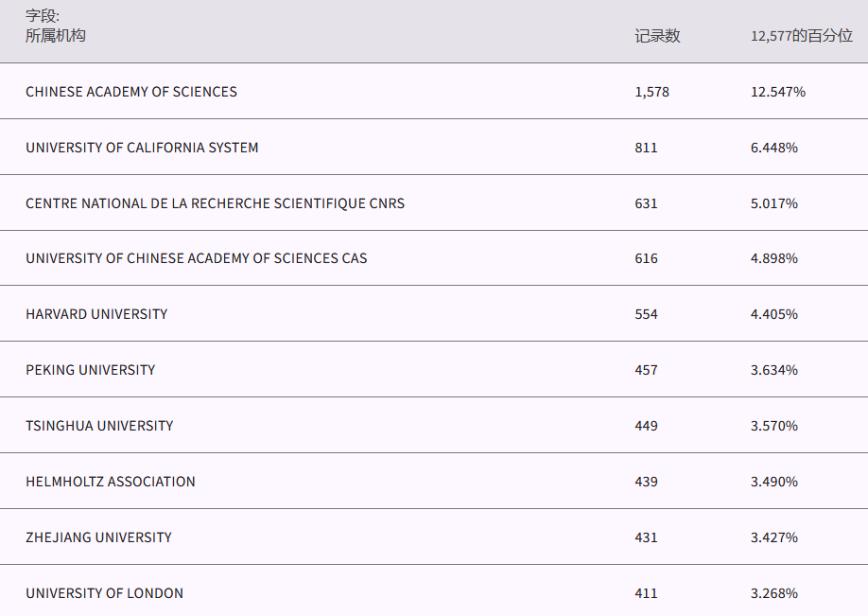868x616 pixels.
Task: Click the 记录数 column header
Action: (657, 36)
